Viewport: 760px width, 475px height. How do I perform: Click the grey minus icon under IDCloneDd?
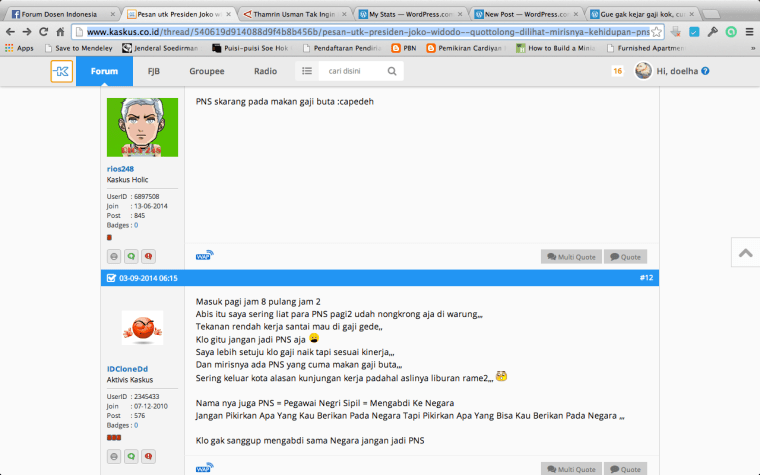[x=114, y=456]
